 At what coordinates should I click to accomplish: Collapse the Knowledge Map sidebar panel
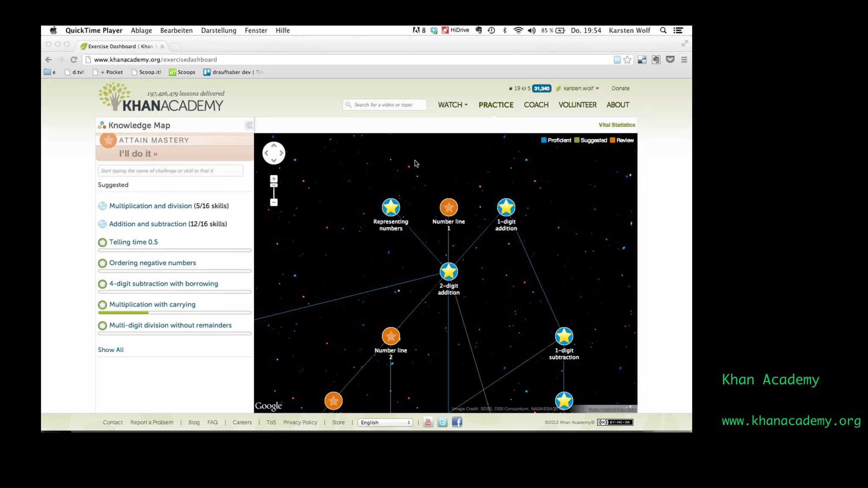click(x=249, y=125)
